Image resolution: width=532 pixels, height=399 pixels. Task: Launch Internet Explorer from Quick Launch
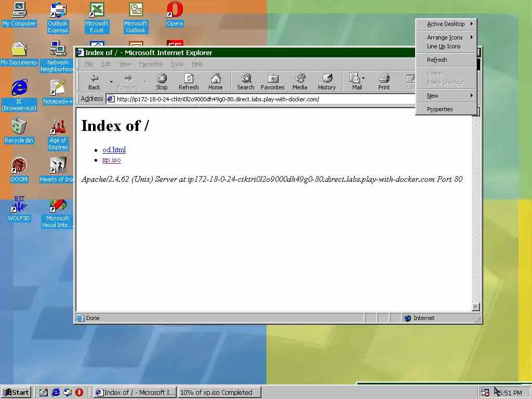pyautogui.click(x=56, y=393)
